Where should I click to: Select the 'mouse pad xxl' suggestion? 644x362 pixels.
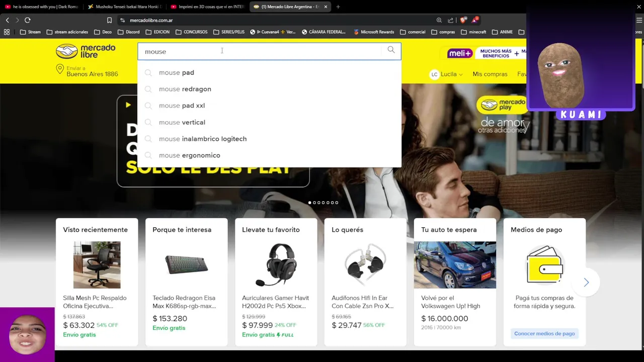click(269, 106)
